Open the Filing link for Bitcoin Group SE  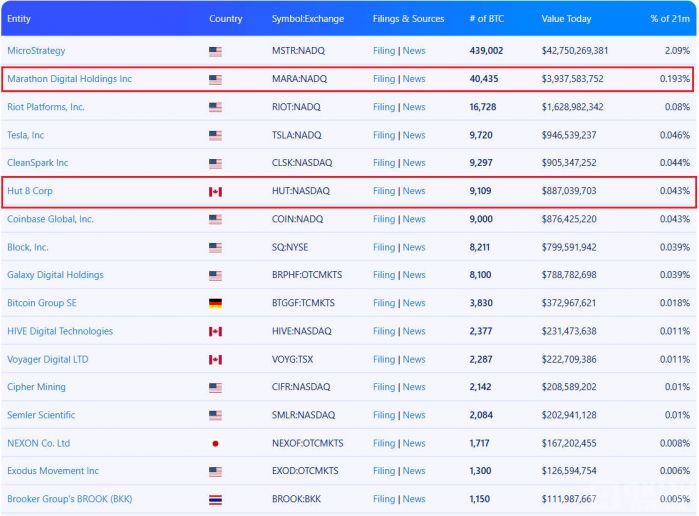pos(384,303)
